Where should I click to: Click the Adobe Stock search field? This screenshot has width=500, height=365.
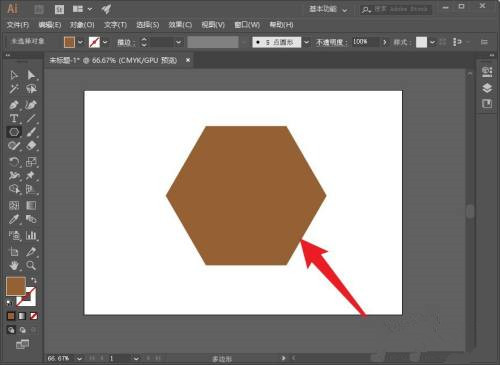click(396, 9)
